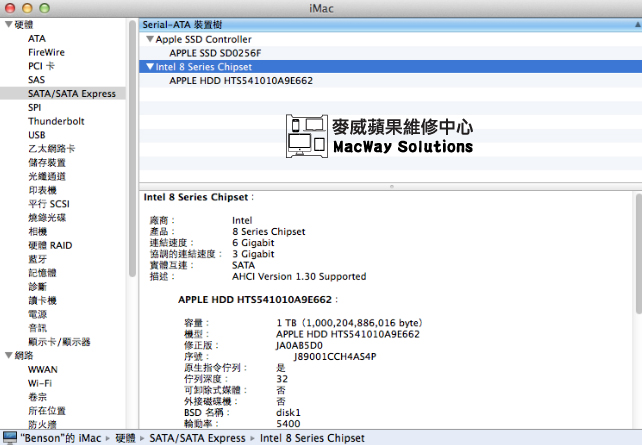Click the 6 Gigabit link speed value

[253, 243]
